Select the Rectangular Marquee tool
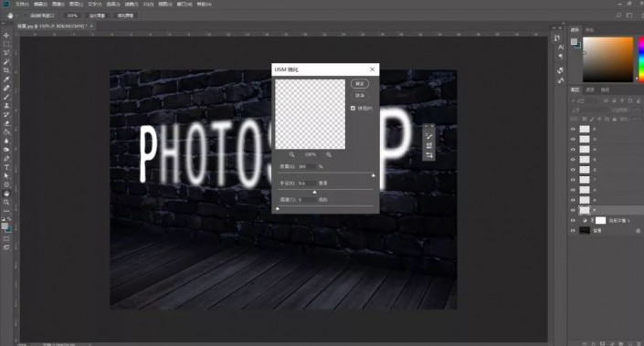The height and width of the screenshot is (346, 644). tap(6, 44)
